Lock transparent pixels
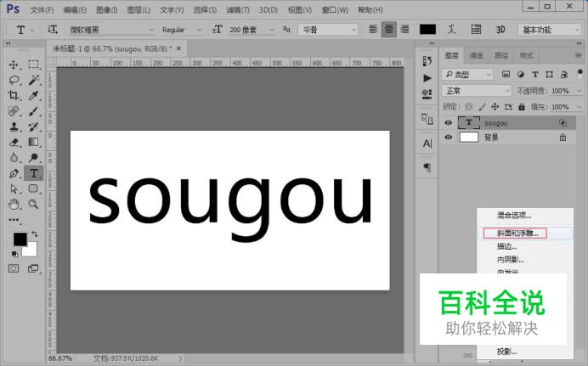588x366 pixels. coord(469,107)
